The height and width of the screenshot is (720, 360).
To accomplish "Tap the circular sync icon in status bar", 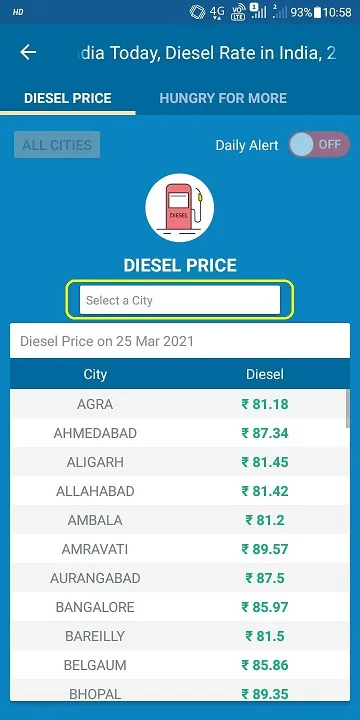I will [197, 12].
